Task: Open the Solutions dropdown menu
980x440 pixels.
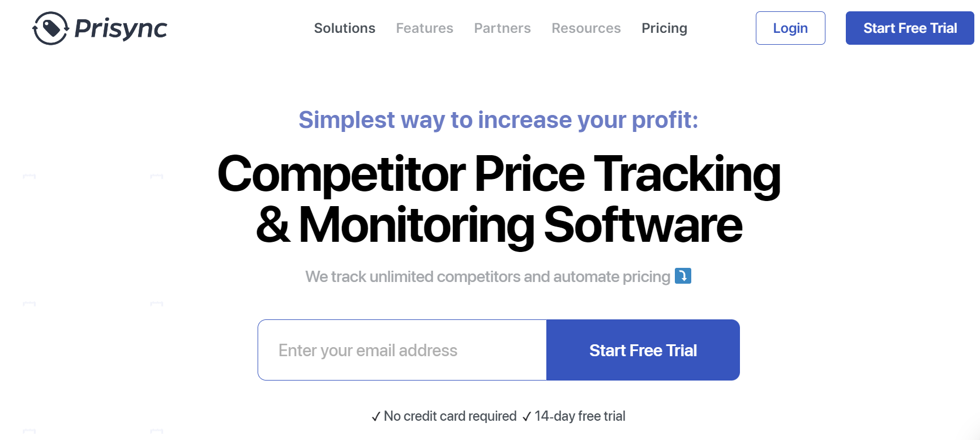Action: 344,28
